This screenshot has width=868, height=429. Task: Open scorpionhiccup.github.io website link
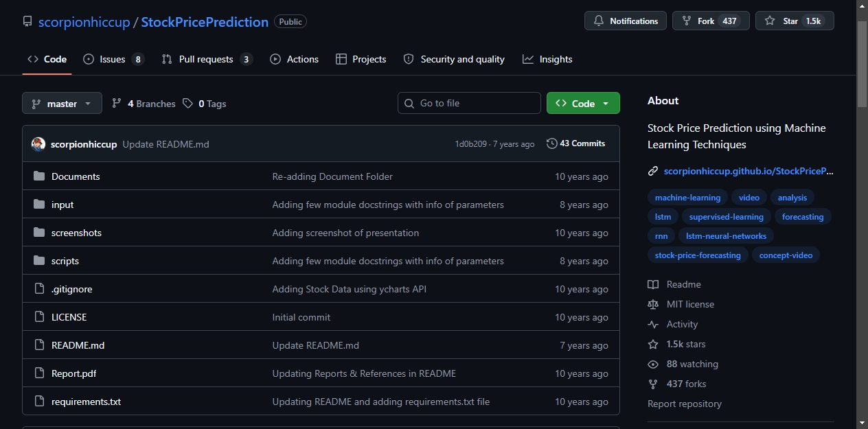749,171
